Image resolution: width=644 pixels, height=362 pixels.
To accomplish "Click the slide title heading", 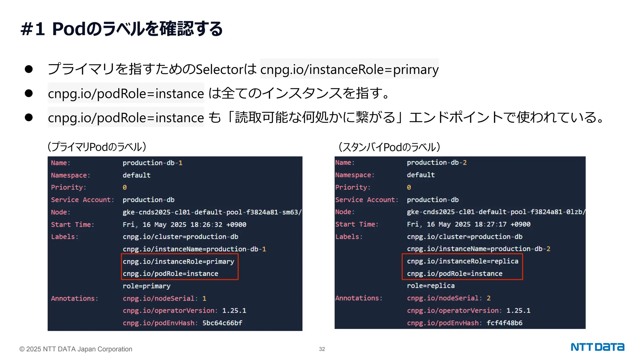I will click(122, 29).
